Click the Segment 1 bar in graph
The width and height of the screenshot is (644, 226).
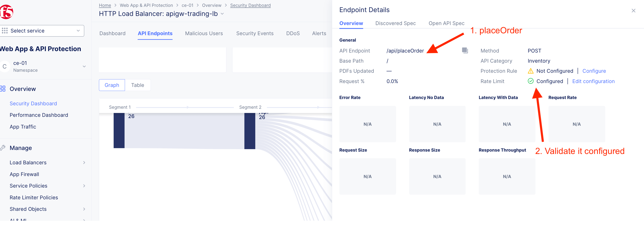(x=119, y=130)
